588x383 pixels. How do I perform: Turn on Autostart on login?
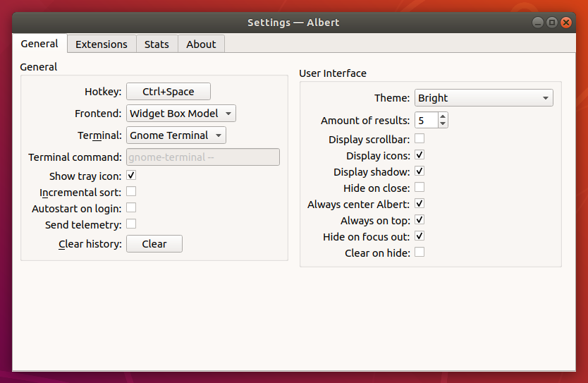[x=131, y=208]
